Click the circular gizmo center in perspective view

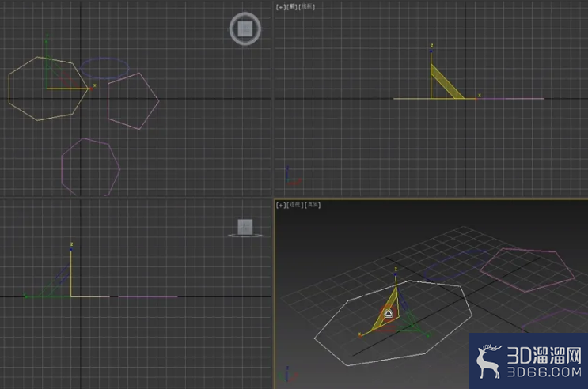pyautogui.click(x=389, y=313)
